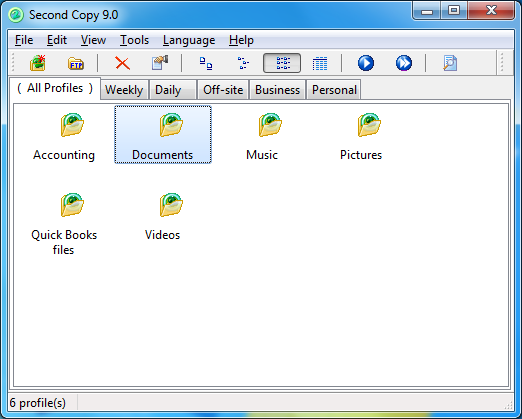
Task: Open the log viewer magnifier icon
Action: click(x=450, y=63)
